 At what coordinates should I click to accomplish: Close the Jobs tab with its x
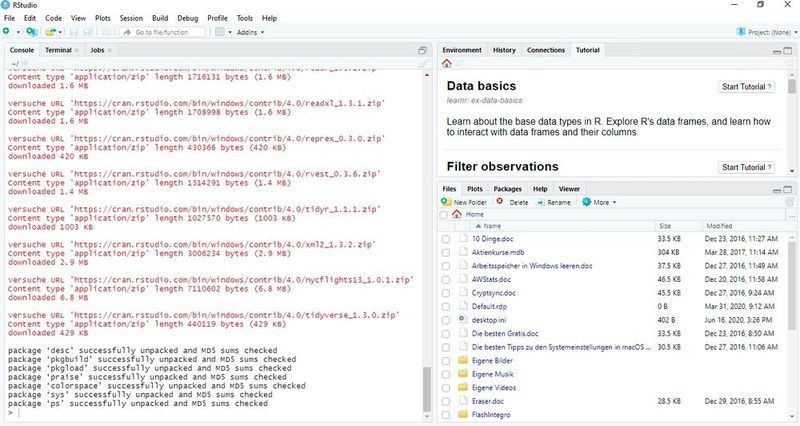[x=109, y=50]
